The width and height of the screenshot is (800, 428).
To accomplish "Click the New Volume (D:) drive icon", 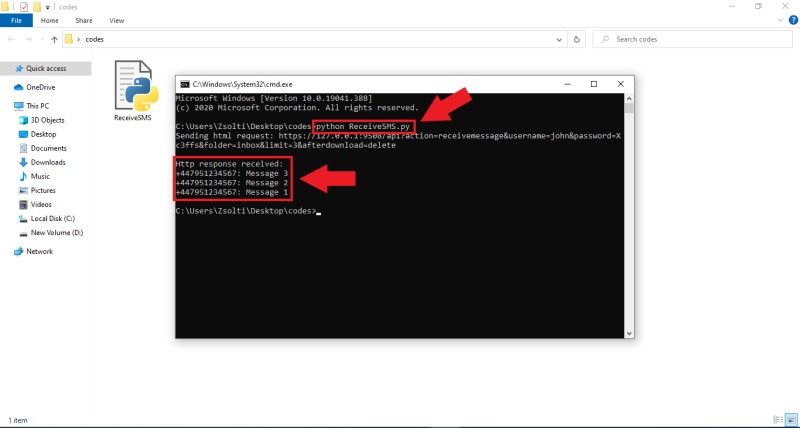I will [23, 233].
